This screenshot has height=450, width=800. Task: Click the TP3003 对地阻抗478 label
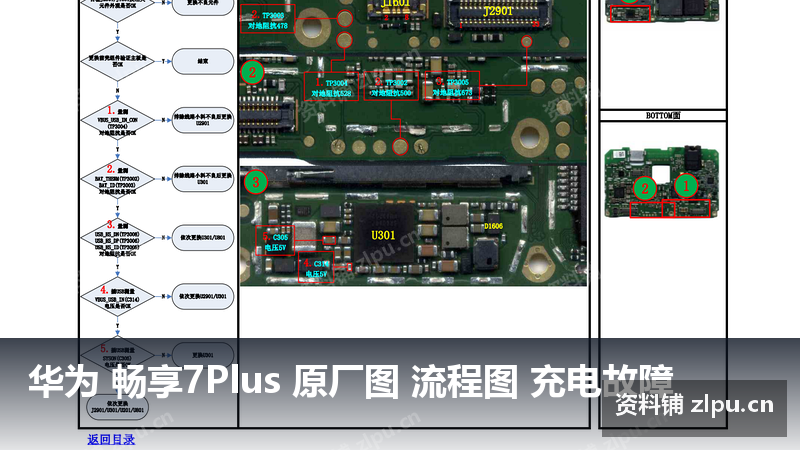point(267,19)
